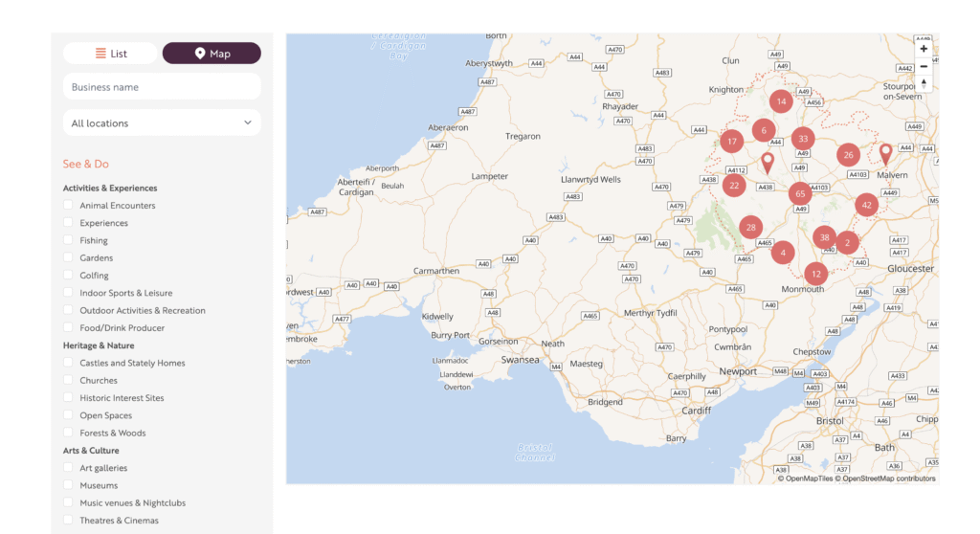The height and width of the screenshot is (534, 980).
Task: Tick Music venues & Nightclubs checkbox
Action: tap(68, 502)
